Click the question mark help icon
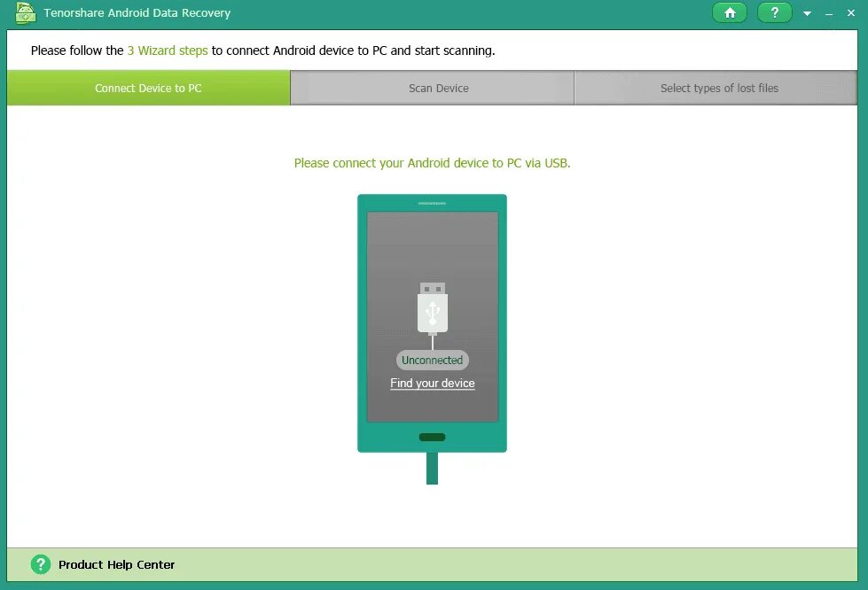The width and height of the screenshot is (868, 590). pos(774,12)
